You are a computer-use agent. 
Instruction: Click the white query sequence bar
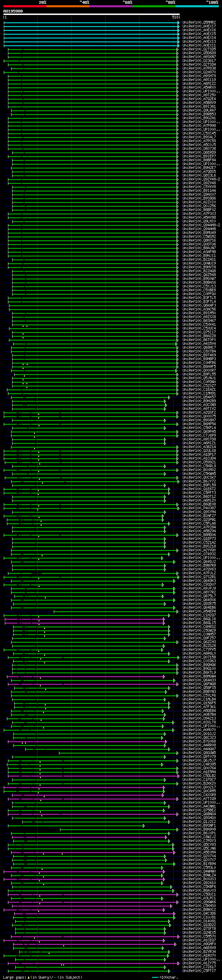coord(92,15)
